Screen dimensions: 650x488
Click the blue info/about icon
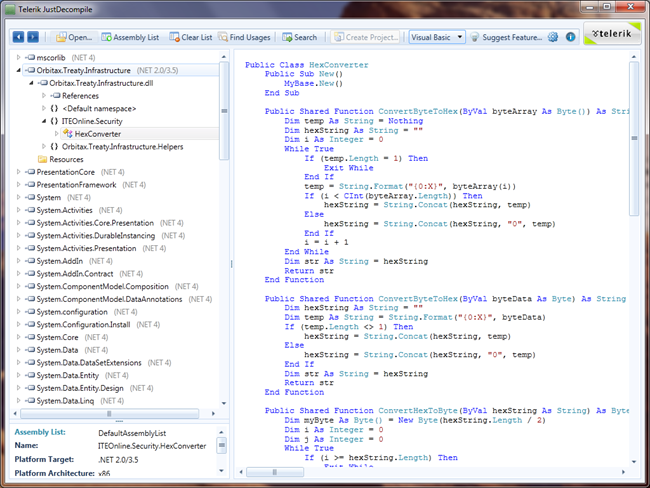coord(570,37)
